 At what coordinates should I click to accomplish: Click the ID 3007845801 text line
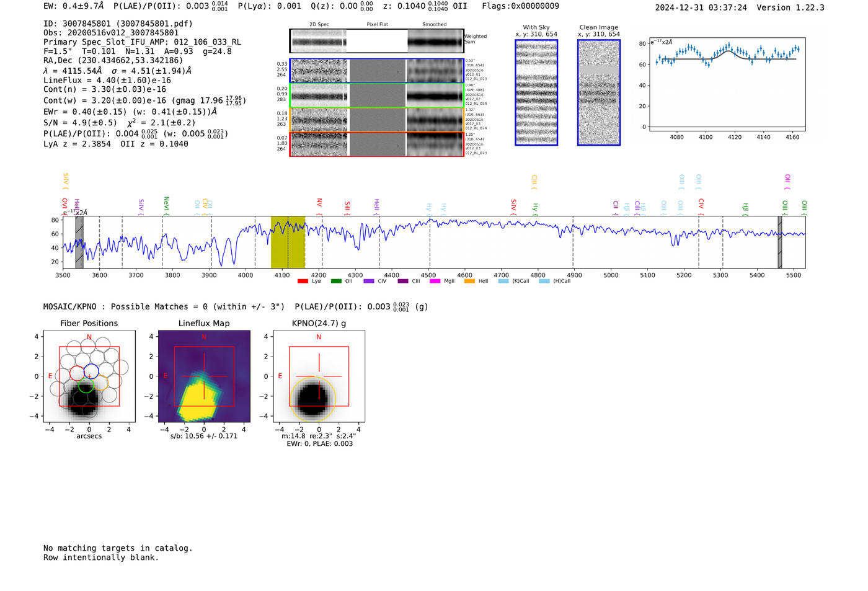[x=118, y=24]
